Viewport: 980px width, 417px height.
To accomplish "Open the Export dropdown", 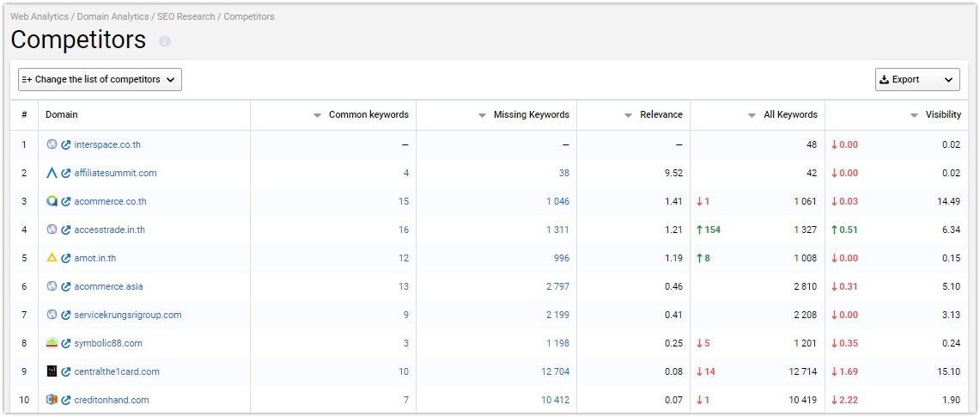I will tap(917, 79).
